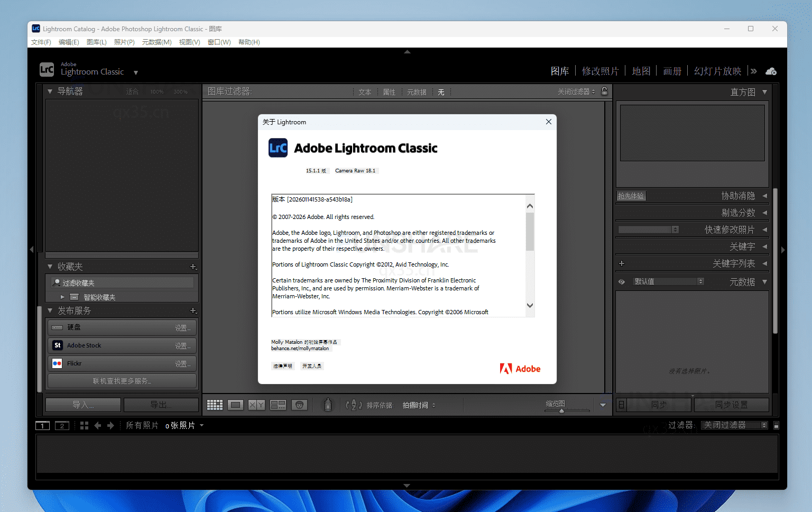Add keyword plus icon in keyword list
This screenshot has width=812, height=512.
pyautogui.click(x=622, y=263)
